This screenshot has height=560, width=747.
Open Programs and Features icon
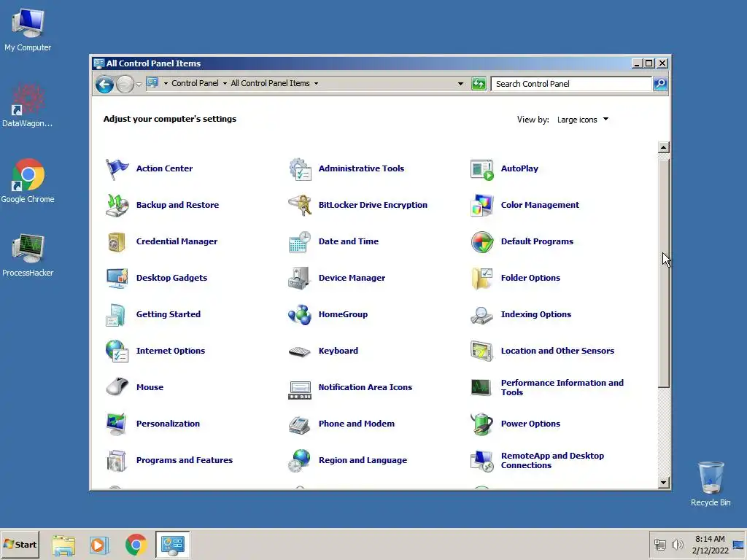click(117, 461)
